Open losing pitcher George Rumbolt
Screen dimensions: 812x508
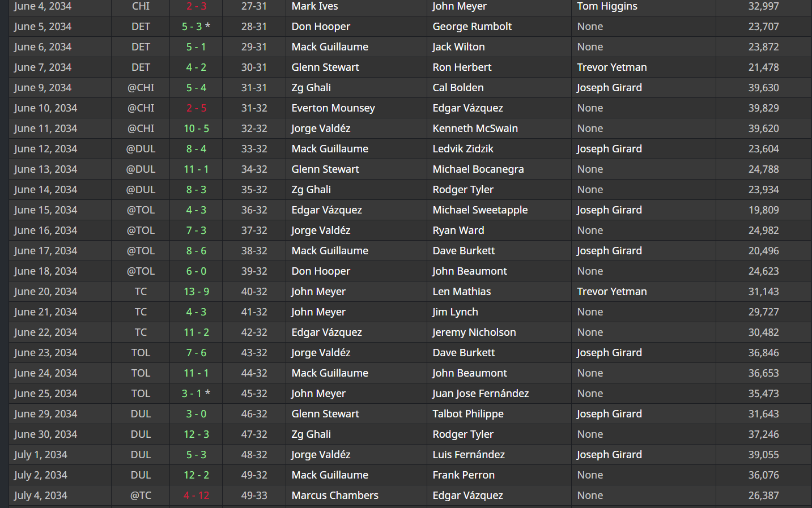click(x=472, y=27)
